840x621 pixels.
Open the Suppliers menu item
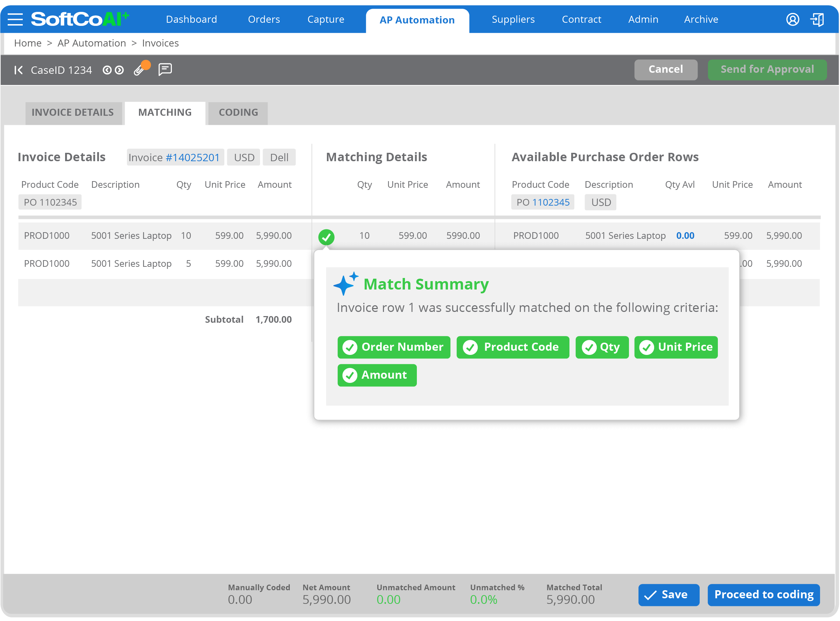(513, 19)
